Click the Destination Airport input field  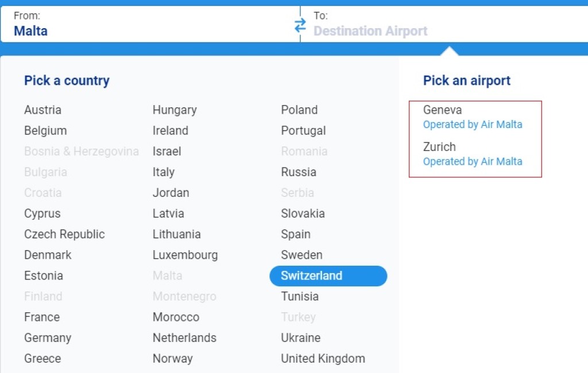[370, 31]
